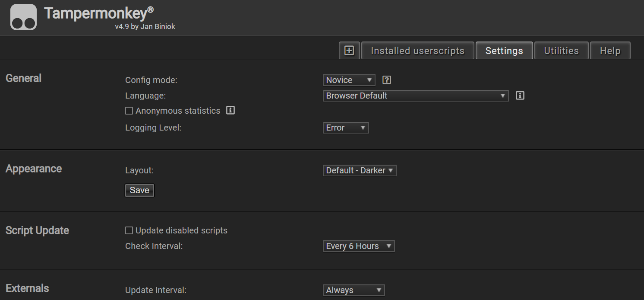Screen dimensions: 644x300
Task: Click the Save button under Appearance
Action: 139,190
